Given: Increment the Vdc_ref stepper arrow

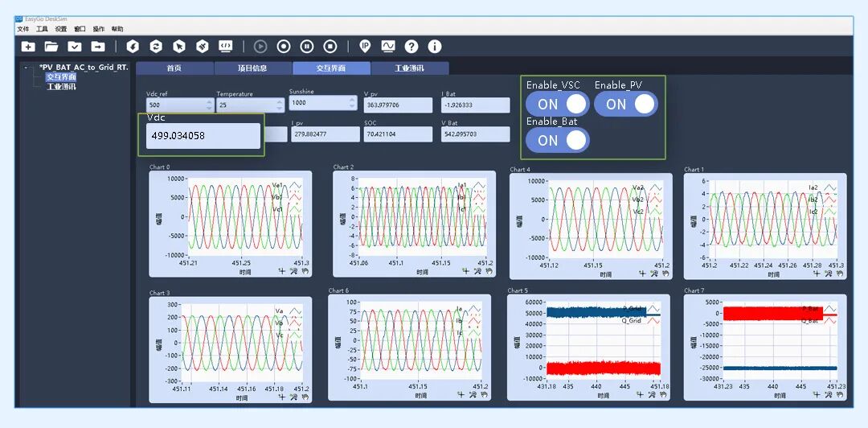Looking at the screenshot, I should [209, 101].
